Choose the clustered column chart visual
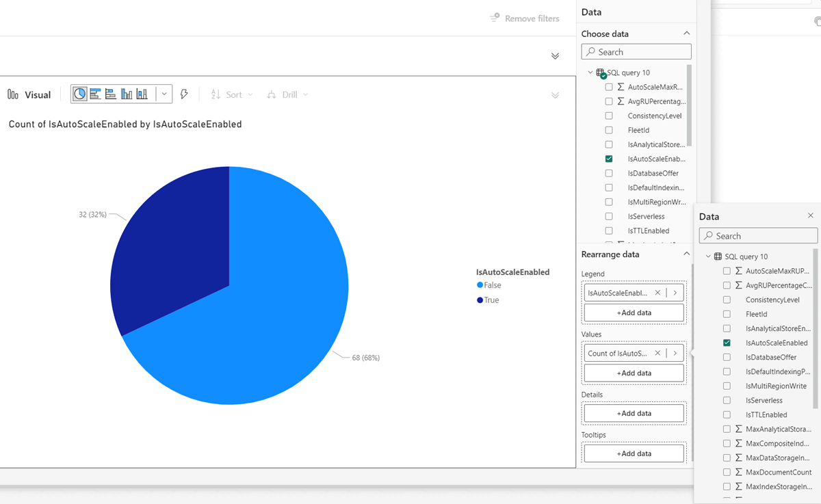This screenshot has height=504, width=821. coord(142,94)
